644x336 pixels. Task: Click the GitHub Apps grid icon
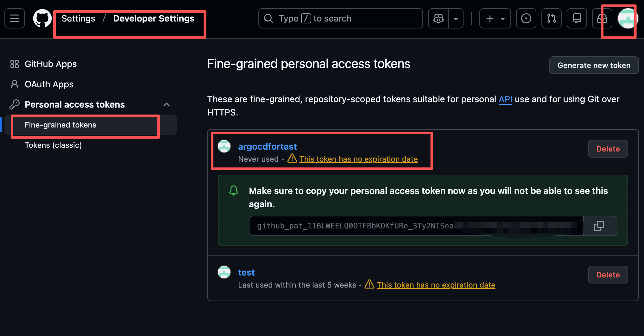(x=15, y=64)
